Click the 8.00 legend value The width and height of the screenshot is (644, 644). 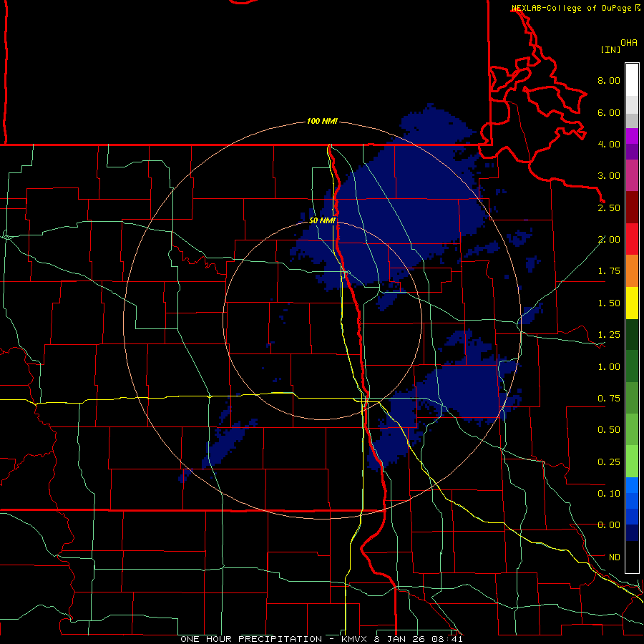(x=609, y=80)
